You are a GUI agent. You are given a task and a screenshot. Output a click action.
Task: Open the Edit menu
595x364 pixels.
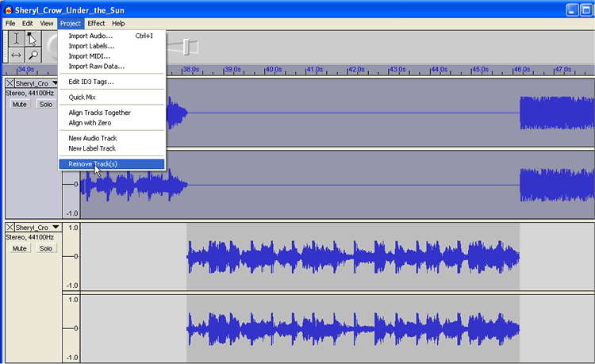click(x=27, y=24)
